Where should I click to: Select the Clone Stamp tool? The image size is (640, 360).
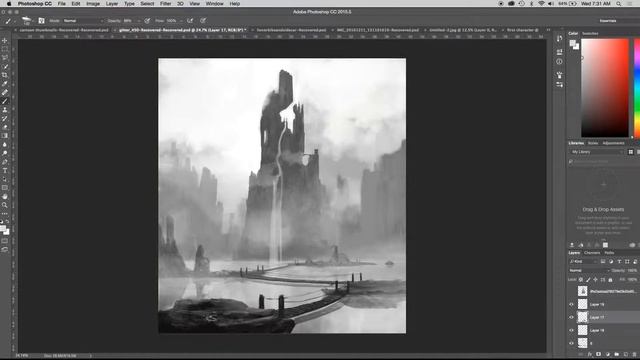[5, 110]
